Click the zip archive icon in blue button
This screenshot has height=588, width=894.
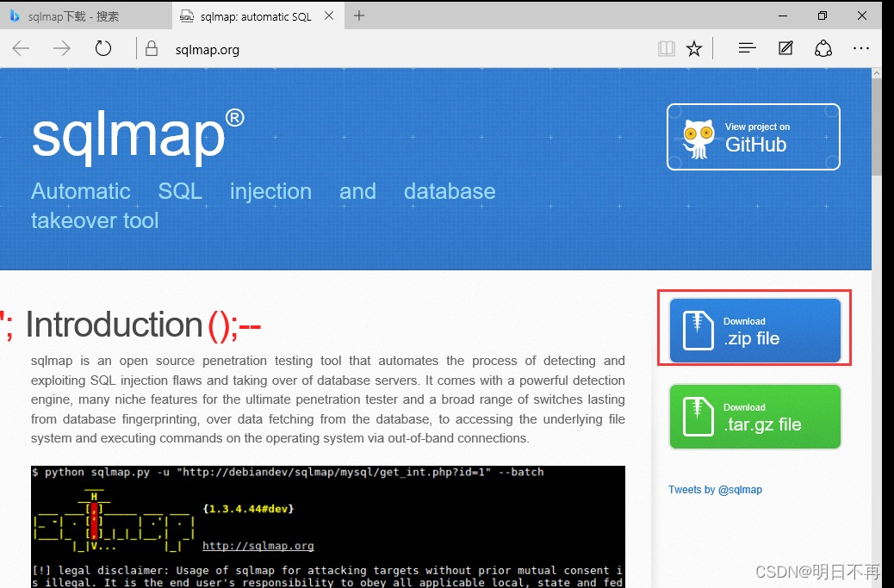(x=698, y=331)
